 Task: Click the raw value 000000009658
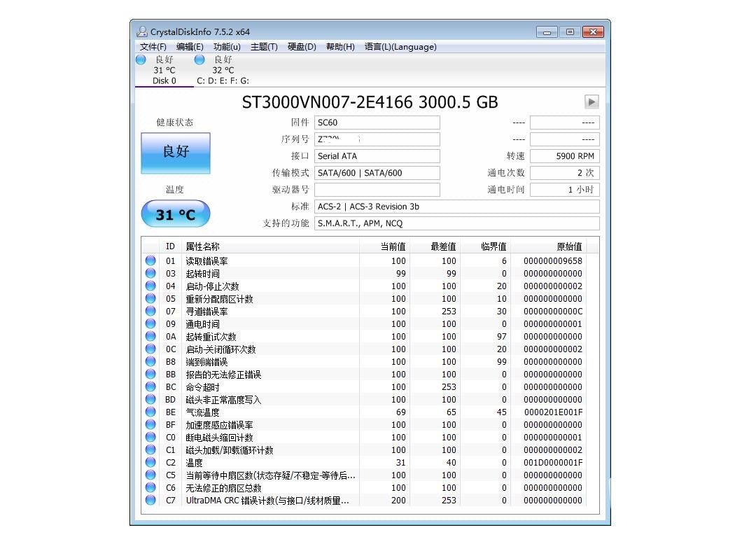[553, 260]
